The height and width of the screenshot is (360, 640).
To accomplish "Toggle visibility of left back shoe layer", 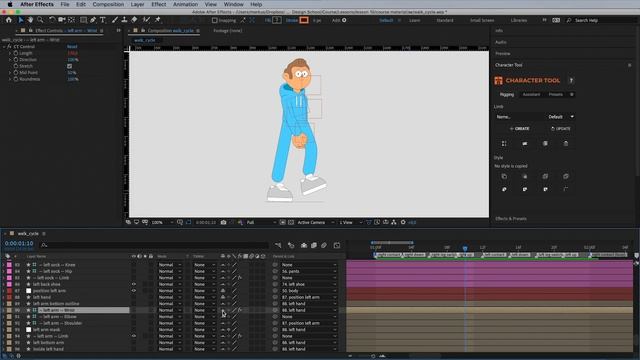I will click(133, 284).
